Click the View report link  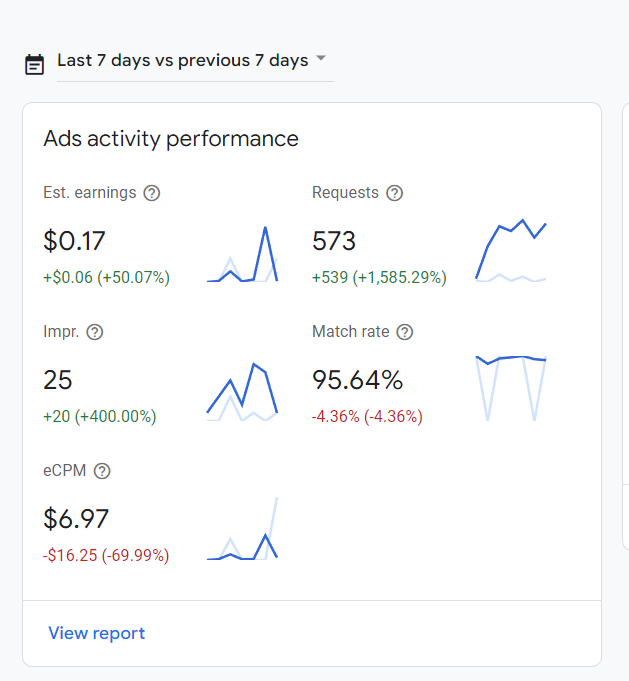[96, 633]
